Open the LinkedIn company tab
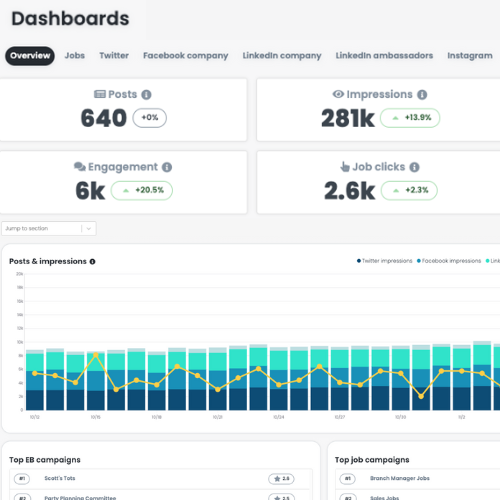The height and width of the screenshot is (500, 500). [x=282, y=56]
